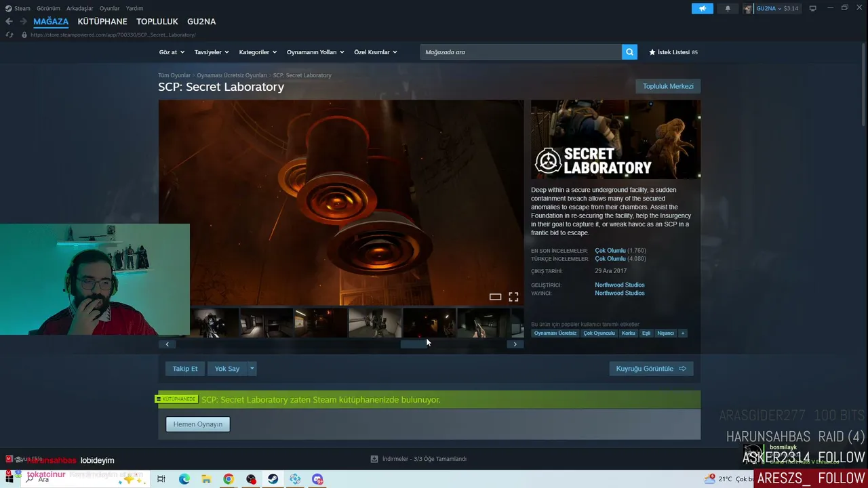Open the Görünüm menu
Viewport: 868px width, 488px height.
tap(48, 8)
